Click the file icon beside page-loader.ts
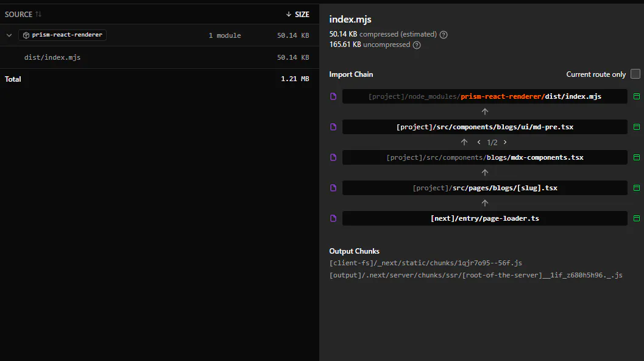The height and width of the screenshot is (361, 644). click(333, 218)
